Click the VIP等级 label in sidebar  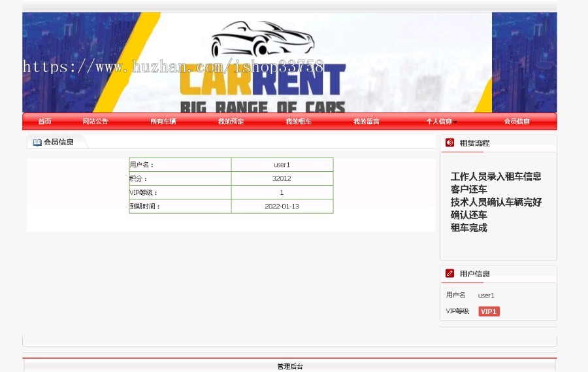pyautogui.click(x=457, y=311)
